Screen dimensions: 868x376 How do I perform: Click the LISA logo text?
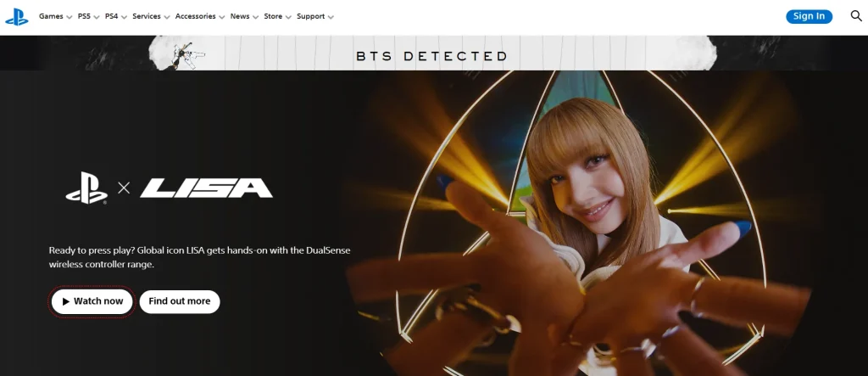pyautogui.click(x=206, y=188)
